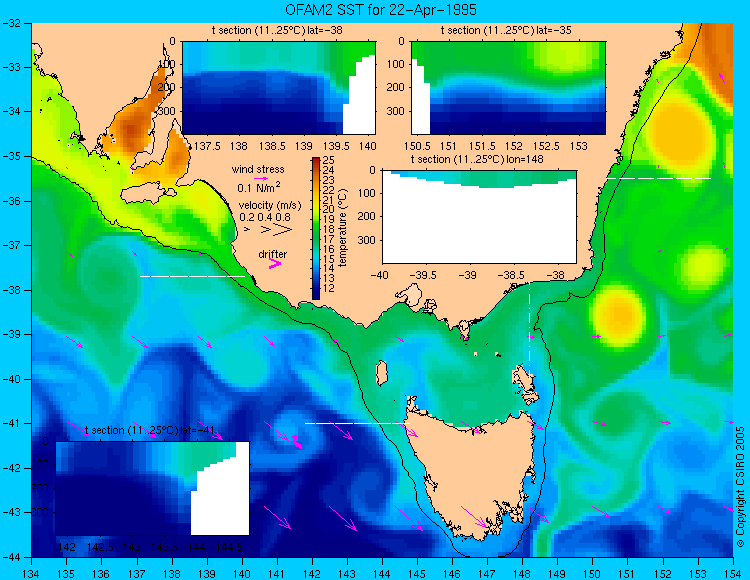This screenshot has width=750, height=580.
Task: Click the 't section (11..25°C) lon=148' heading
Action: tap(477, 159)
